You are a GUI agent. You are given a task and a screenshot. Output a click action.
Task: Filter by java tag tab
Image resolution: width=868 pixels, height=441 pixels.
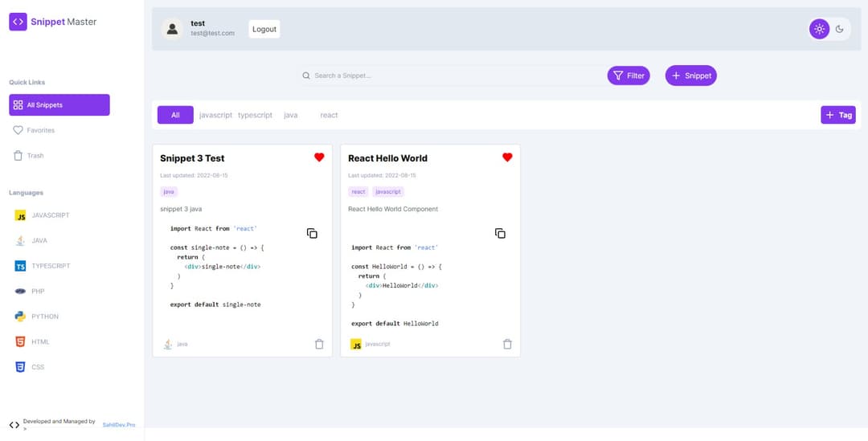tap(291, 115)
